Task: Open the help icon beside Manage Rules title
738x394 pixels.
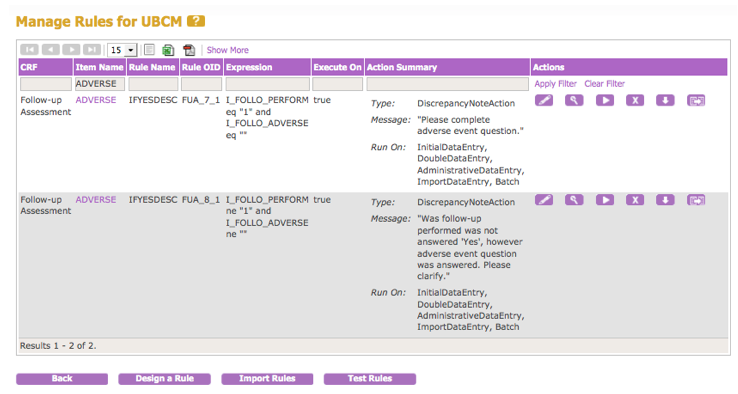Action: pos(196,21)
